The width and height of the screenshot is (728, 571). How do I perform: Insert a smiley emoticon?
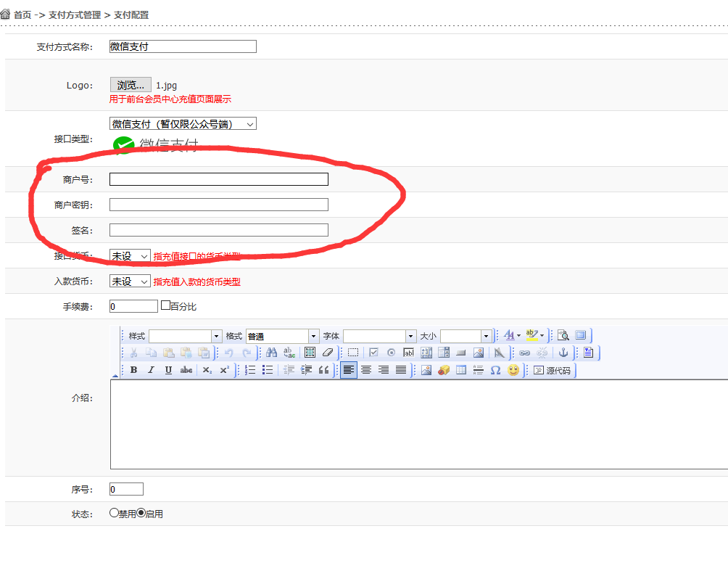click(x=513, y=370)
